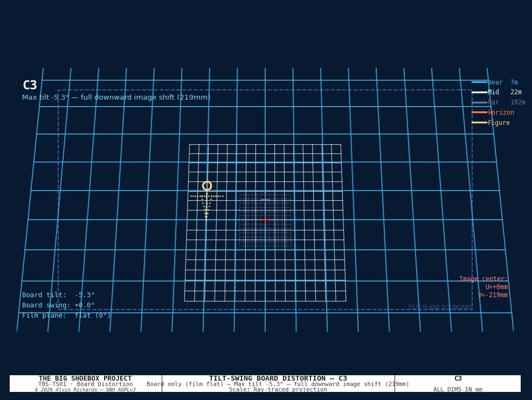Click the Far 102m legend entry
Screen dimensions: 532x400
click(499, 102)
